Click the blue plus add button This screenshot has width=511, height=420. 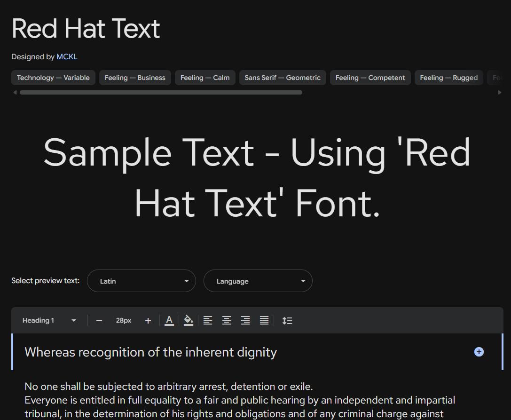[479, 352]
